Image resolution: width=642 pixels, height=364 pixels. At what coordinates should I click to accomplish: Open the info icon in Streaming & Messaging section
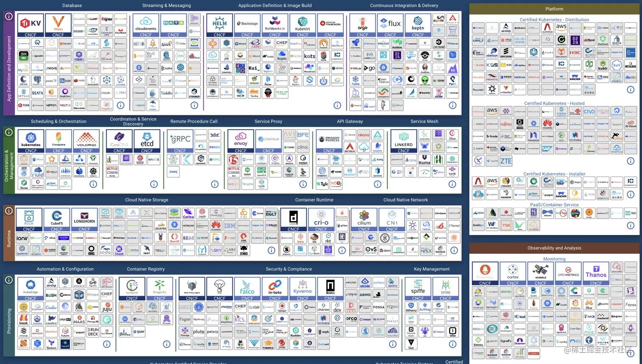click(194, 105)
